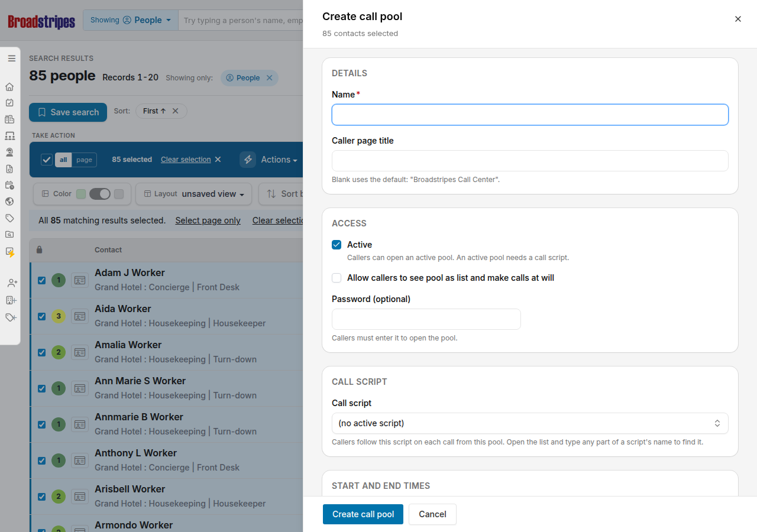Expand the Actions dropdown
Screen dimensions: 757x532
point(279,160)
